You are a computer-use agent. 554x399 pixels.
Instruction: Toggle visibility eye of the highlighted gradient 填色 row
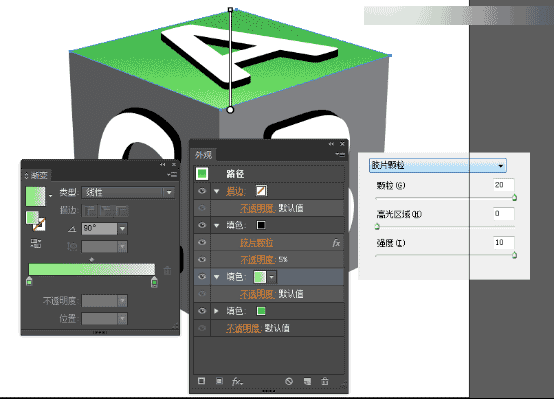[202, 277]
